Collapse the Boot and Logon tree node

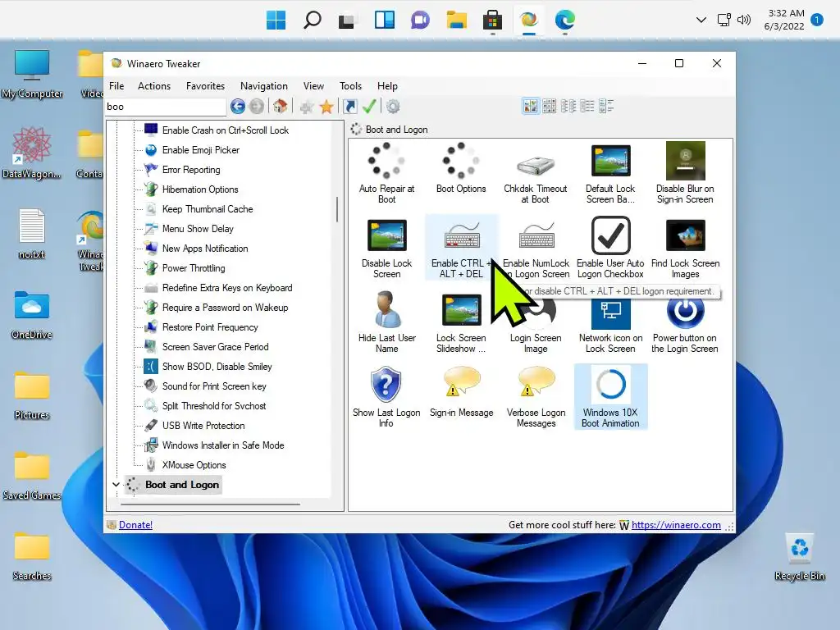click(x=116, y=484)
